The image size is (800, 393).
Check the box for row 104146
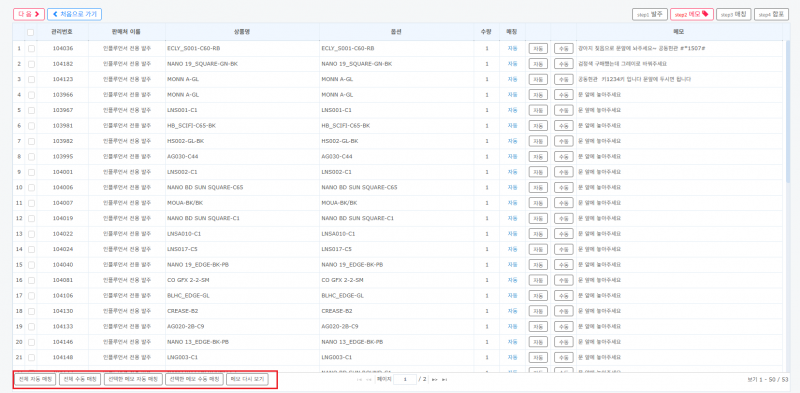[32, 341]
